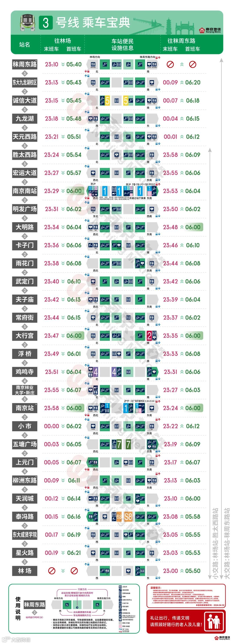The image size is (234, 644).
Task: Select the 往林场 column header
Action: [63, 41]
